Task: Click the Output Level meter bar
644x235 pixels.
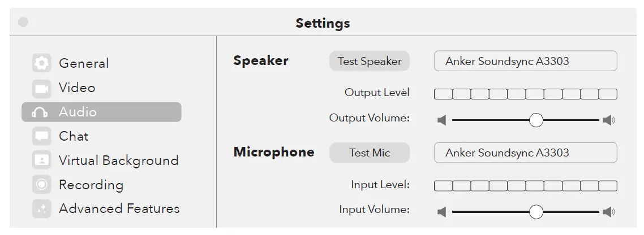Action: pyautogui.click(x=525, y=94)
